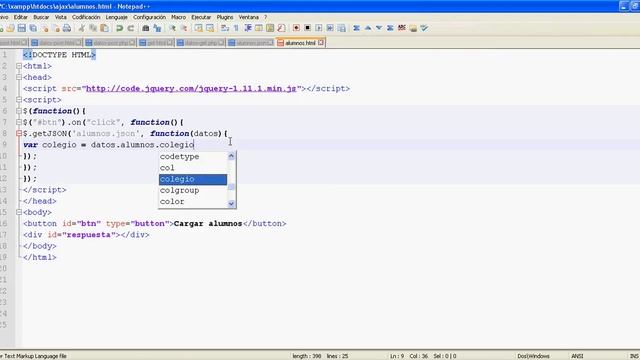The width and height of the screenshot is (640, 360).
Task: Click the green Undo arrow
Action: point(119,28)
